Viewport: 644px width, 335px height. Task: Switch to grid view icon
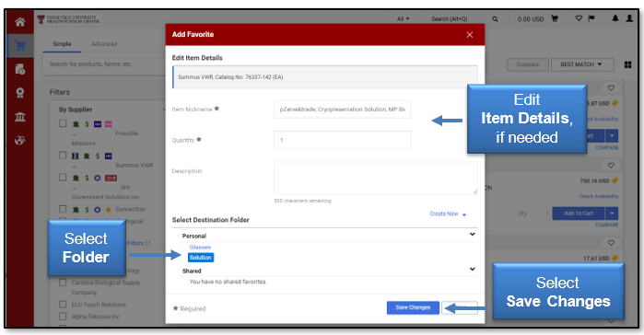(628, 64)
